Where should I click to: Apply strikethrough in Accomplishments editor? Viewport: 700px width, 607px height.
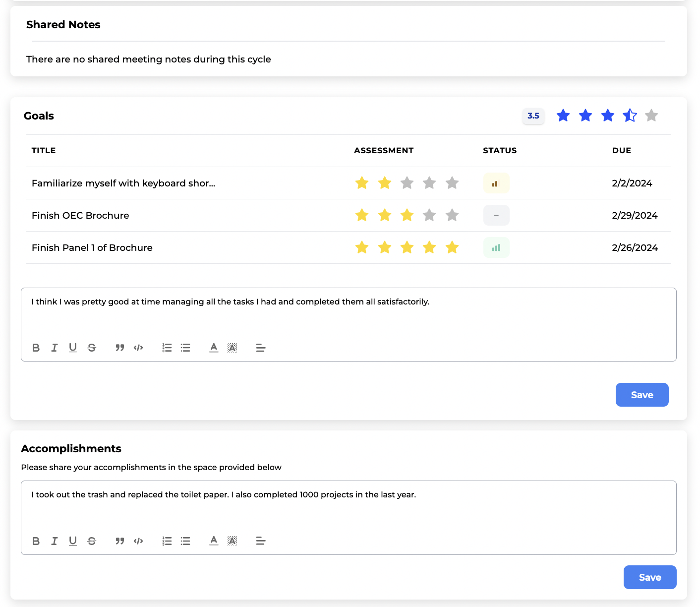pos(92,541)
